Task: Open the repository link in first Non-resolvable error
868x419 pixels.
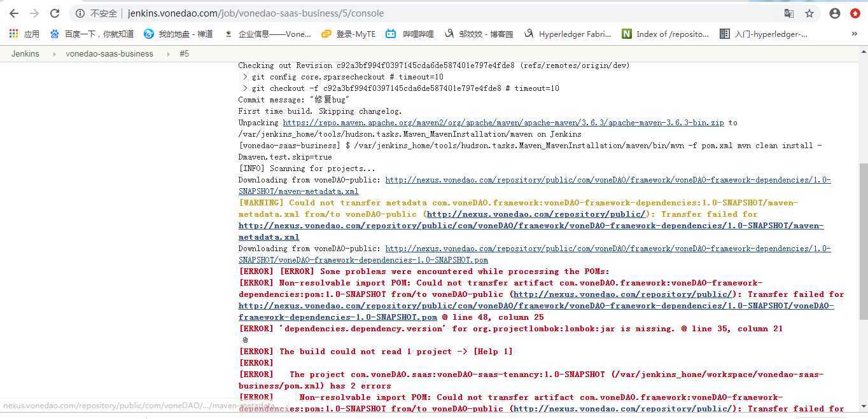Action: pos(622,294)
